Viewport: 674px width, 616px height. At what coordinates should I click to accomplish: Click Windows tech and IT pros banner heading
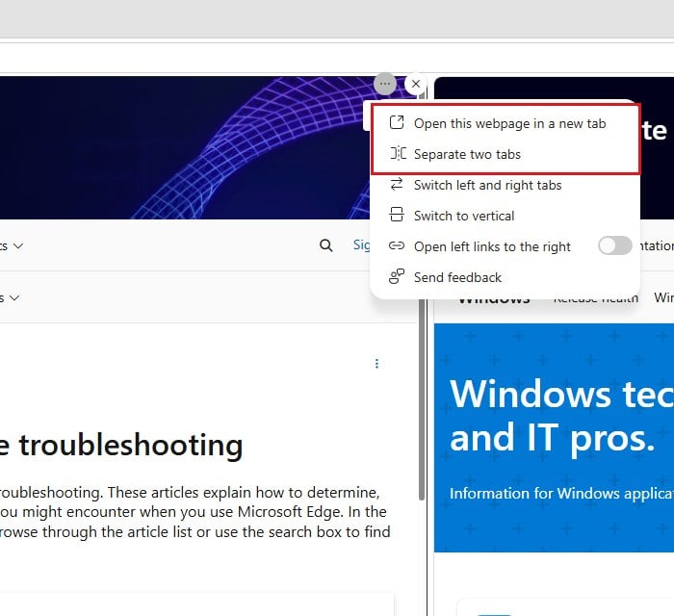[561, 417]
